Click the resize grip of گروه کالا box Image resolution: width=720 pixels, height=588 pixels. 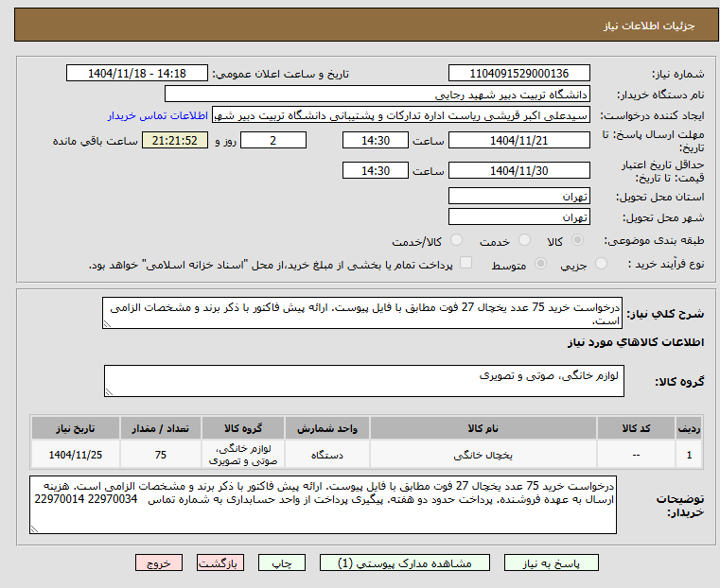109,392
